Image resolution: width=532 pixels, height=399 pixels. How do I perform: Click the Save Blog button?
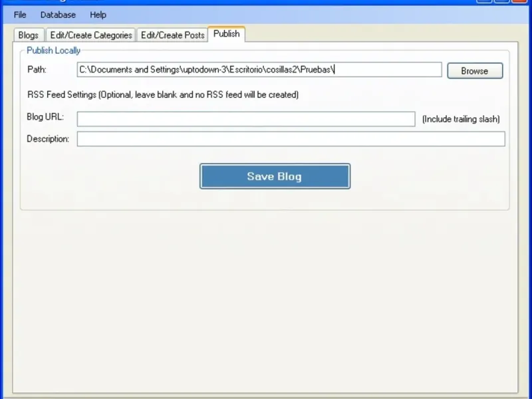pyautogui.click(x=275, y=176)
